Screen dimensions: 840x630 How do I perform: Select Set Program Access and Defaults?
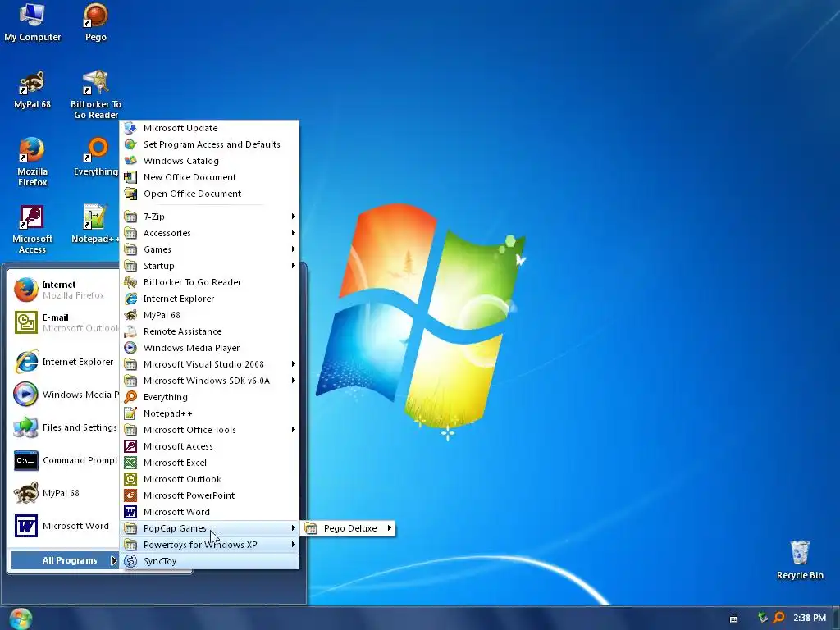[209, 144]
